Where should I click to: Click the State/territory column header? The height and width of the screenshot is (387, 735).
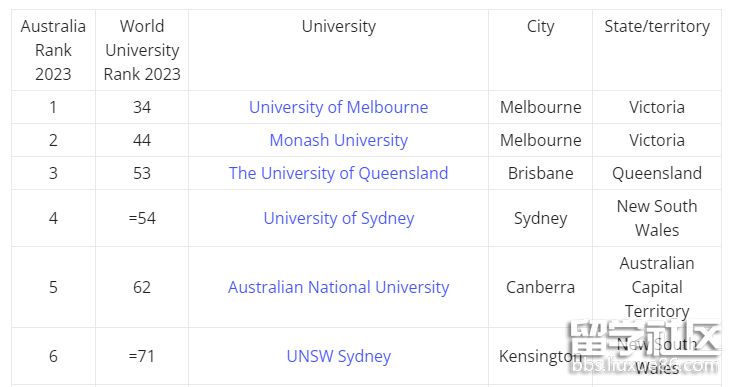657,26
